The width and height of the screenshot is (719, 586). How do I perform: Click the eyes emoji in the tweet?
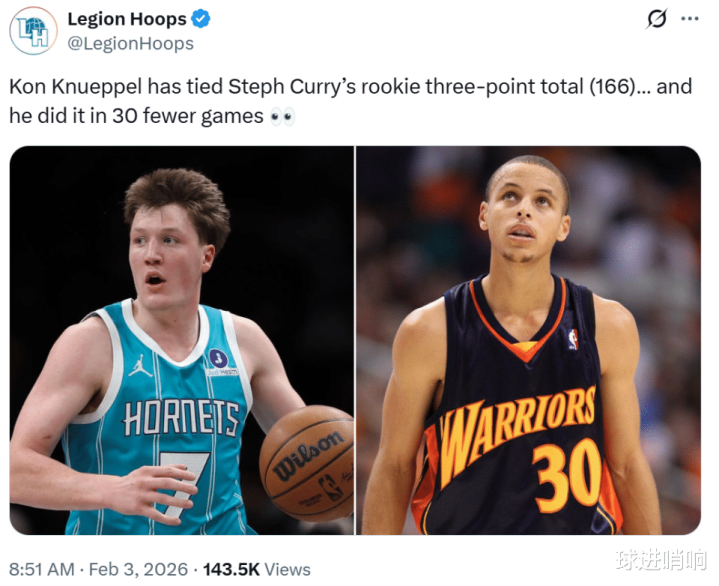click(x=282, y=117)
